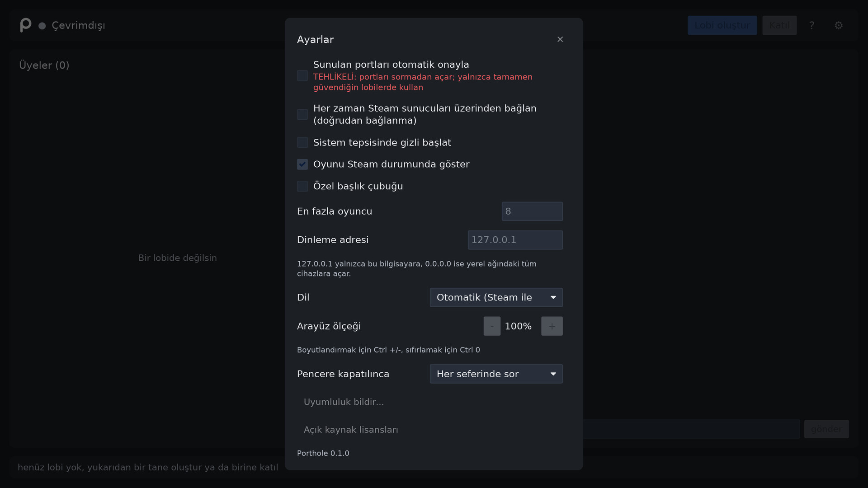Image resolution: width=868 pixels, height=488 pixels.
Task: Click the Lobi oluştur button
Action: pyautogui.click(x=722, y=25)
